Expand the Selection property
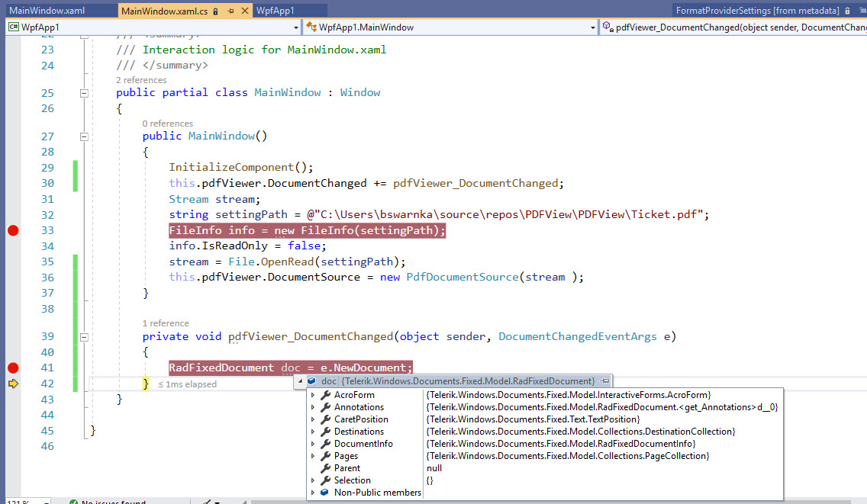 [313, 480]
